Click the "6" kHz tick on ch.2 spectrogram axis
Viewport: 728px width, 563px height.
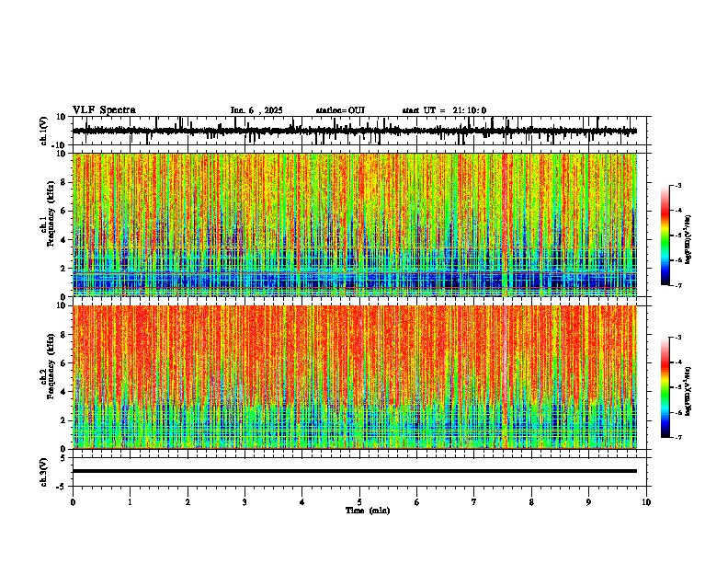coord(64,362)
